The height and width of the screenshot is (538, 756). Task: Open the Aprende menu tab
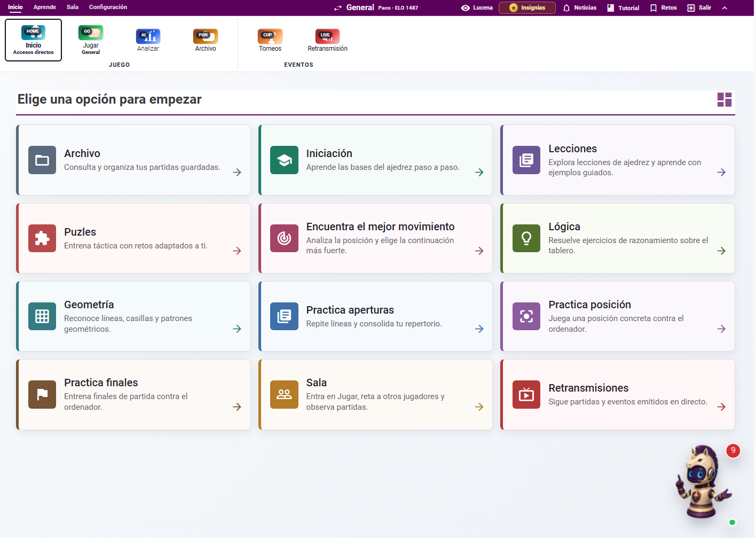45,7
